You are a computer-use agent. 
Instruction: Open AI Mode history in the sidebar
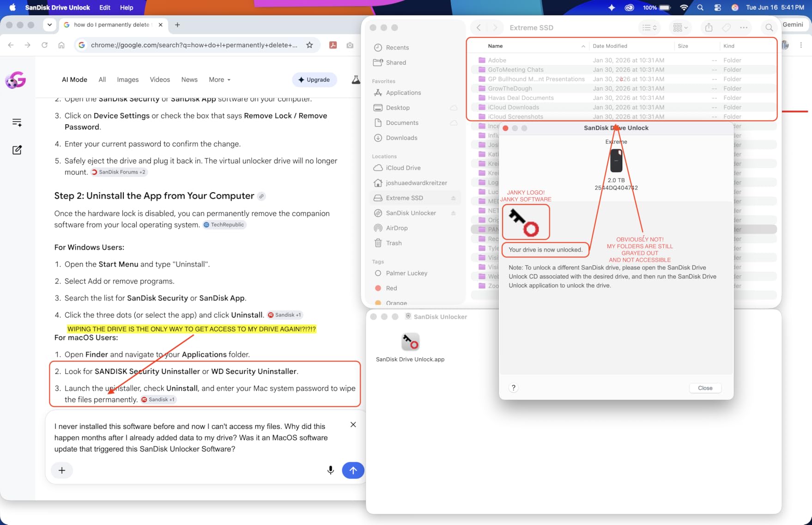pos(17,122)
